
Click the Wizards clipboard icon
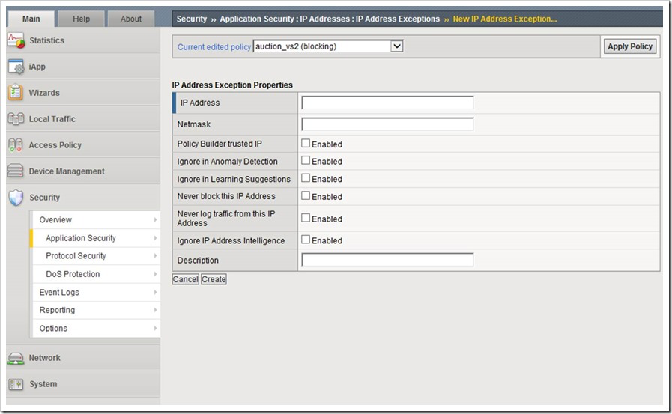[x=15, y=93]
